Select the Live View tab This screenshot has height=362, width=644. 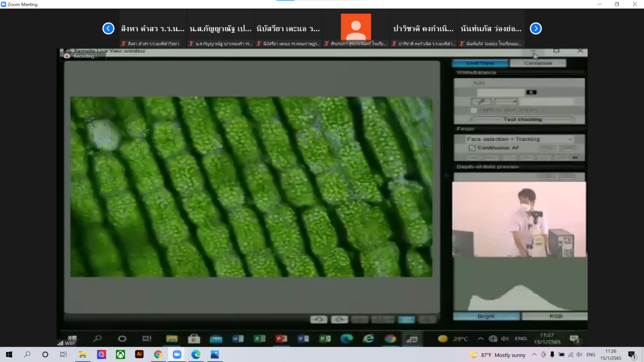[480, 63]
